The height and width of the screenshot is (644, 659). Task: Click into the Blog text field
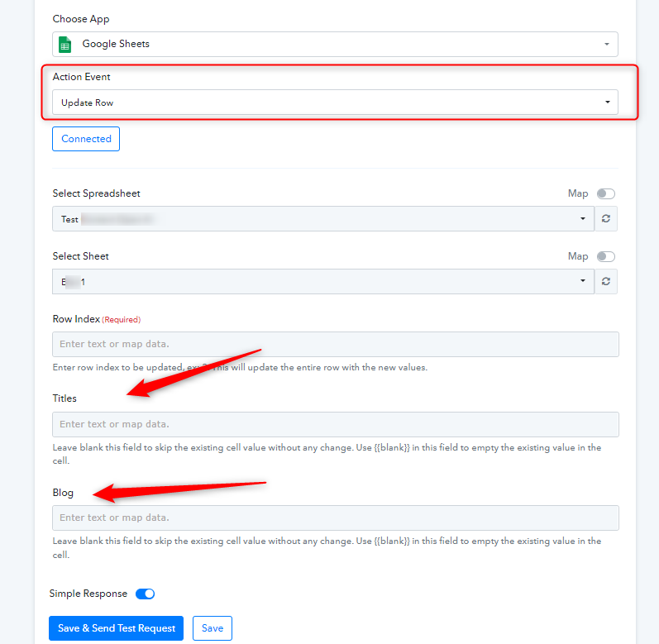336,518
